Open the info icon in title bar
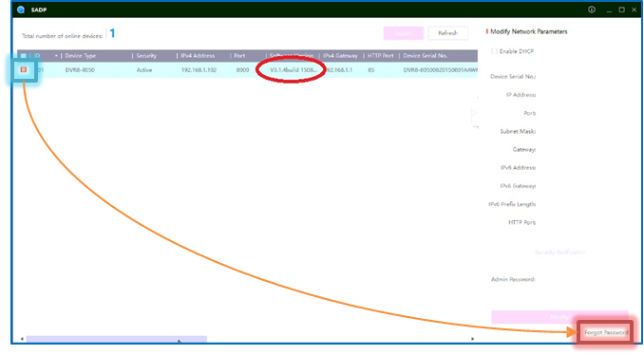 point(592,9)
